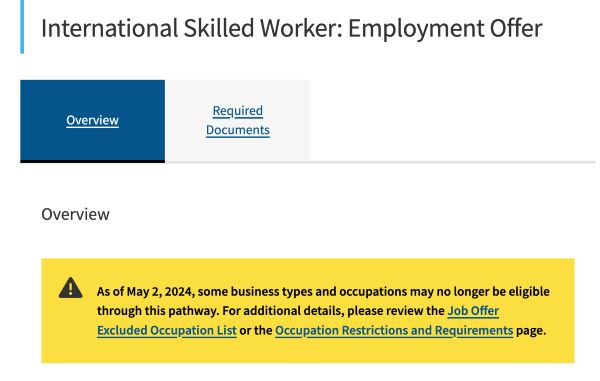Click the word 'page.' ending the alert

(x=531, y=330)
